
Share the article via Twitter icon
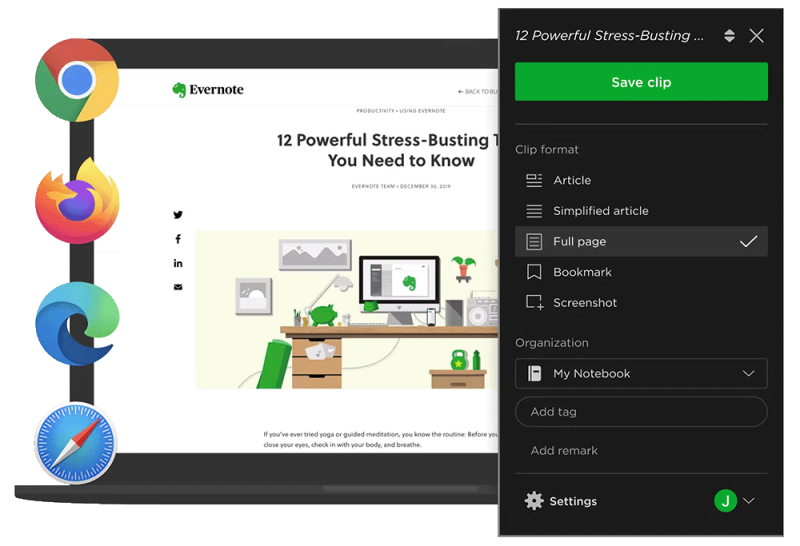[178, 215]
